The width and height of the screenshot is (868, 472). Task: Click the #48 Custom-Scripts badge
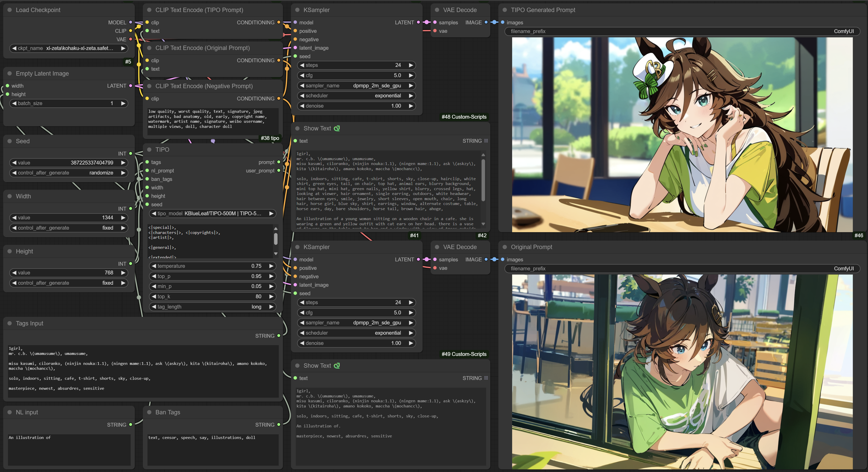[x=464, y=117]
